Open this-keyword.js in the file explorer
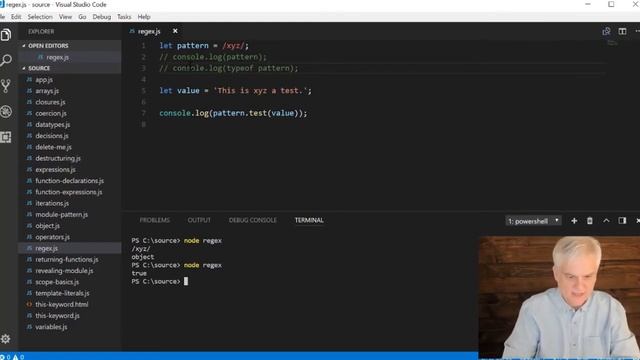Screen dimensions: 640x360 57,316
